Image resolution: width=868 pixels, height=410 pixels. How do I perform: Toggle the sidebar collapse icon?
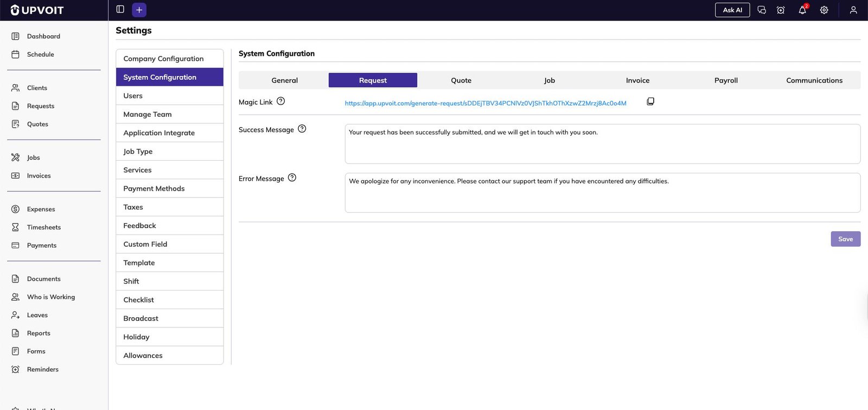[x=120, y=10]
